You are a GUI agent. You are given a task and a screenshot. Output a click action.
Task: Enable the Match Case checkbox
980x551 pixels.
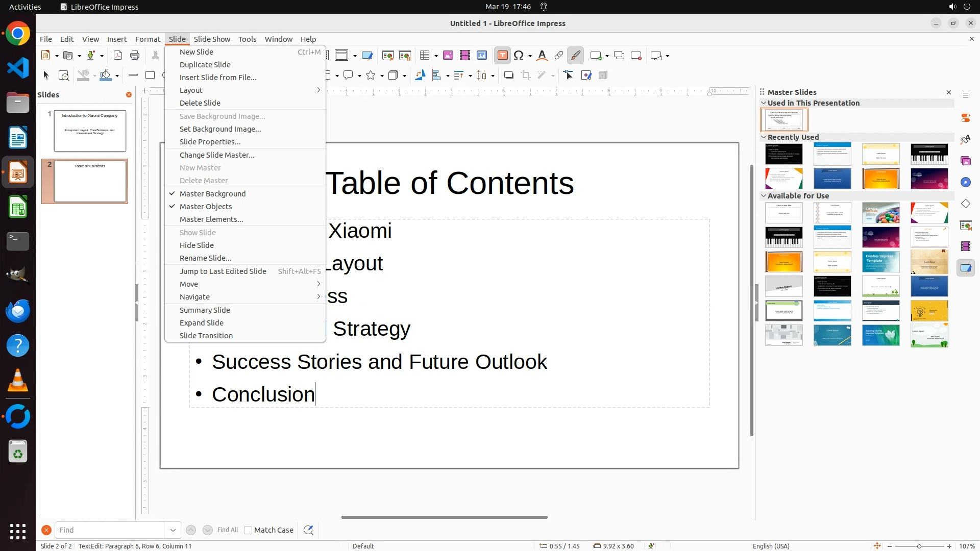(x=248, y=530)
